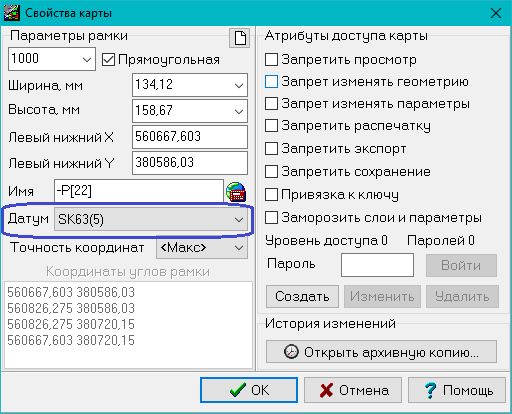Confirm with the green checkmark OK button

click(249, 390)
